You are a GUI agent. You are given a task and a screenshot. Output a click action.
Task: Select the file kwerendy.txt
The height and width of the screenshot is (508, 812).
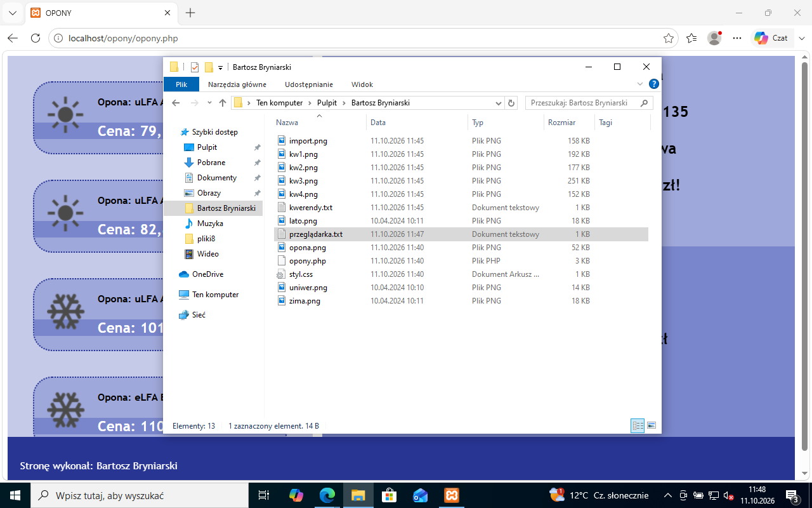click(311, 208)
